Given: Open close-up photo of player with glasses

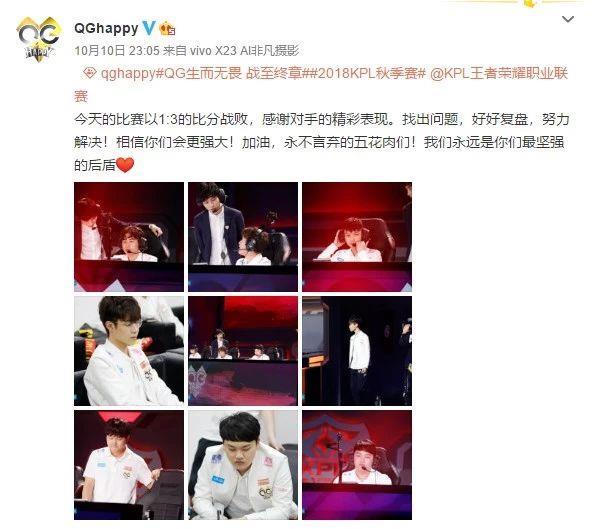Looking at the screenshot, I should 129,351.
